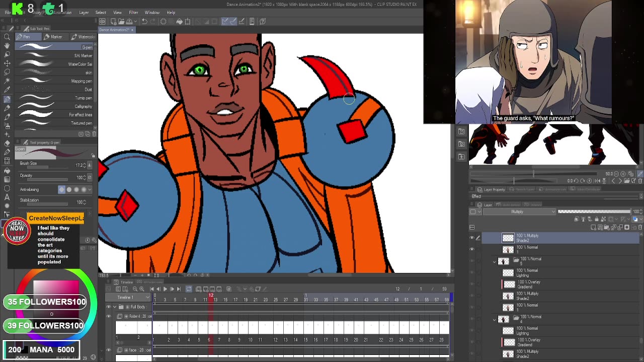This screenshot has height=362, width=644.
Task: Click the help question mark icon
Action: [x=263, y=21]
